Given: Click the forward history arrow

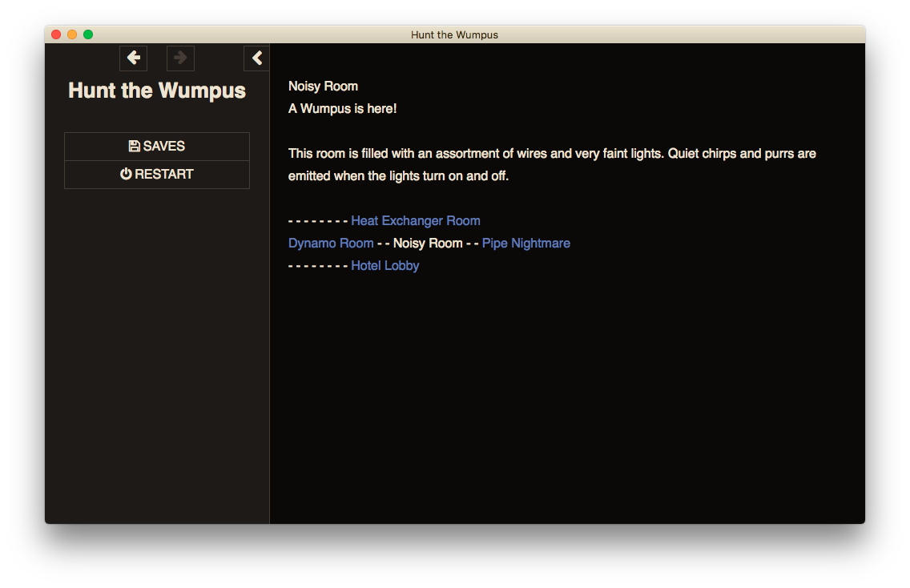Looking at the screenshot, I should click(180, 58).
